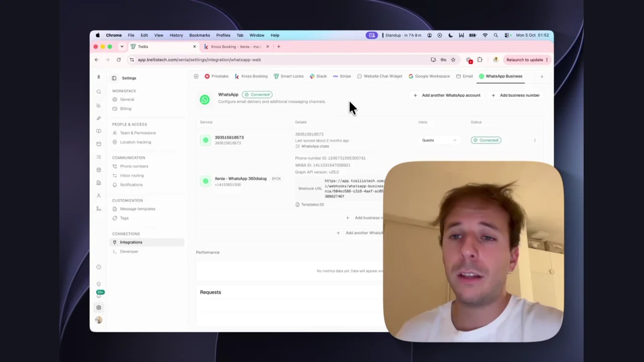
Task: Click Add another WhatsApp account button
Action: (x=447, y=95)
